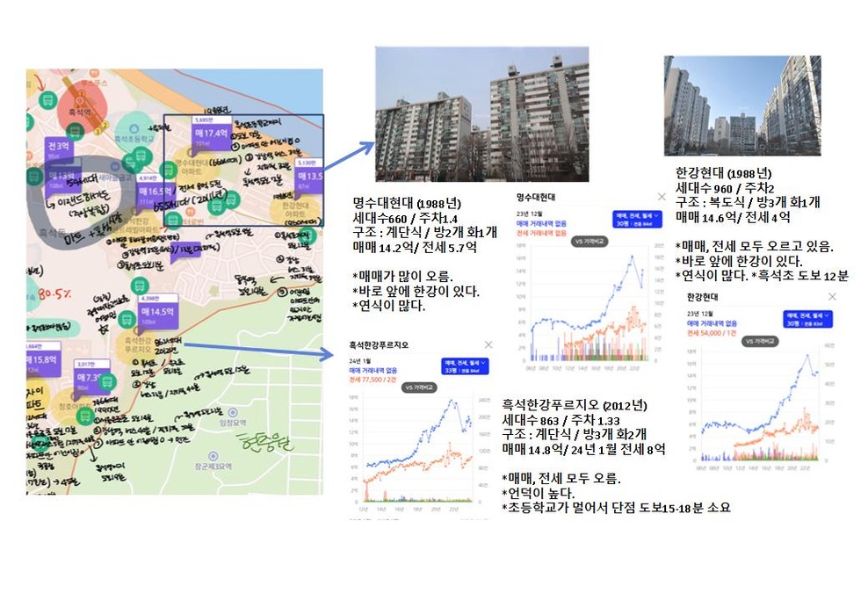868x601 pixels.
Task: Click the 흑석한강푸르지오 chart panel title
Action: tap(379, 344)
